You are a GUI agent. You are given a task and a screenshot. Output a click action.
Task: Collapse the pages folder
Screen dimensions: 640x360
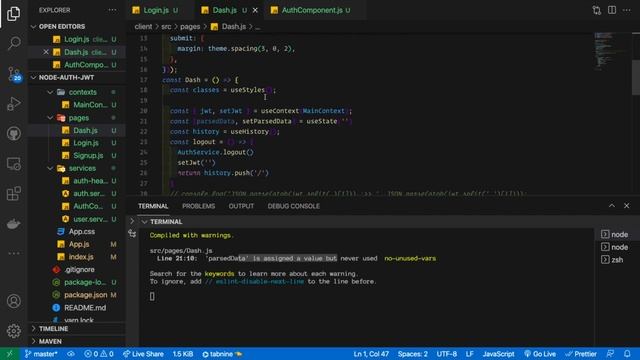(x=50, y=118)
